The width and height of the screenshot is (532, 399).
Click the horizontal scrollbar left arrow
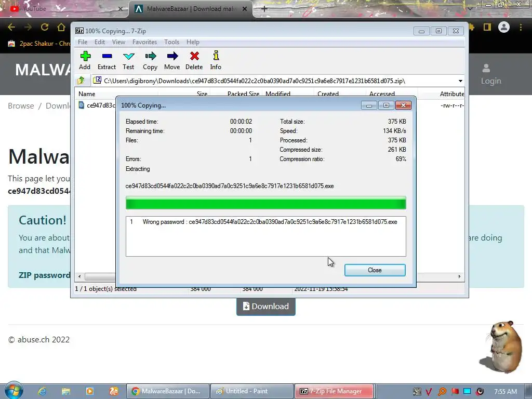[79, 276]
